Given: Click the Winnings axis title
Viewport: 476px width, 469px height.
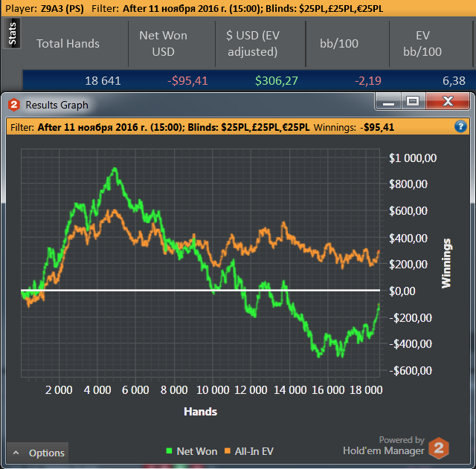Looking at the screenshot, I should (x=446, y=263).
